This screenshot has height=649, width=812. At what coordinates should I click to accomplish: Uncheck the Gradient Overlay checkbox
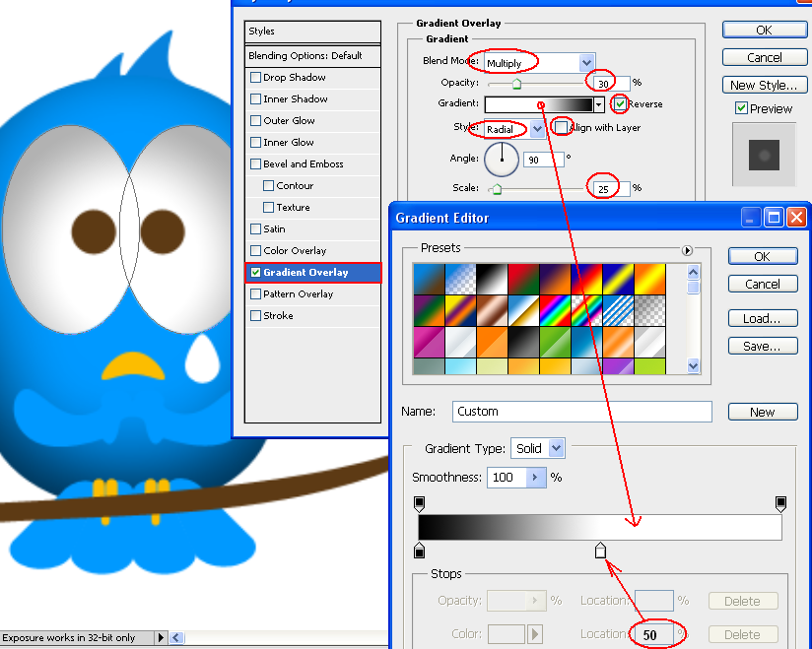pyautogui.click(x=255, y=272)
